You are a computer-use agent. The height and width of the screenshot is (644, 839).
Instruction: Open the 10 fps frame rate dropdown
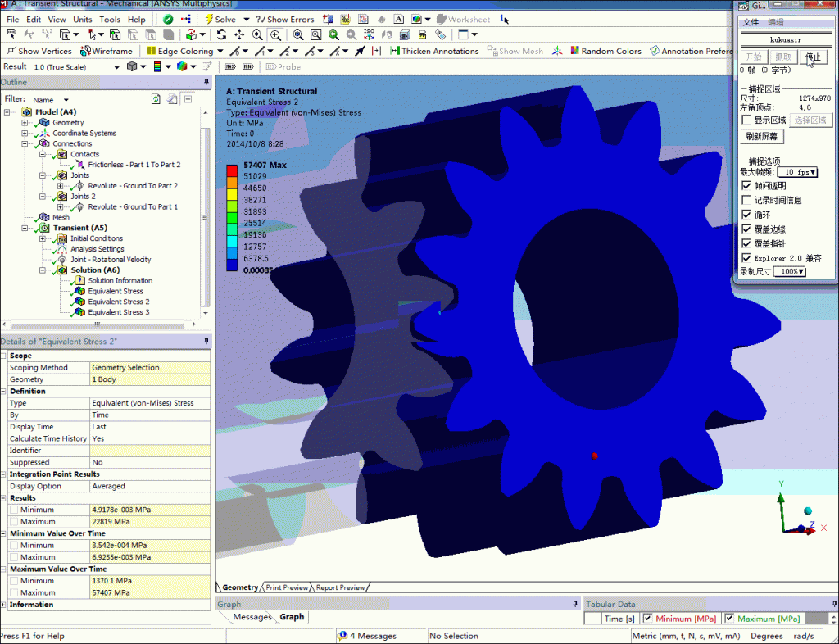[x=796, y=172]
